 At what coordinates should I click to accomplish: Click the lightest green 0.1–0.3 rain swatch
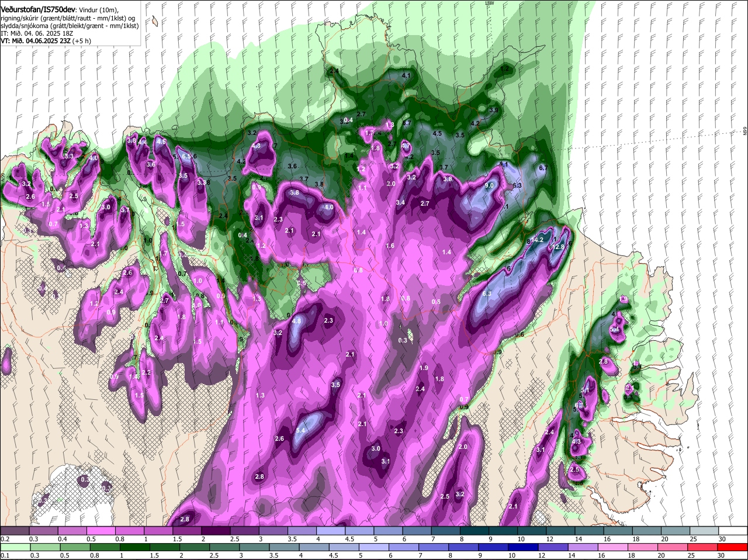16,547
